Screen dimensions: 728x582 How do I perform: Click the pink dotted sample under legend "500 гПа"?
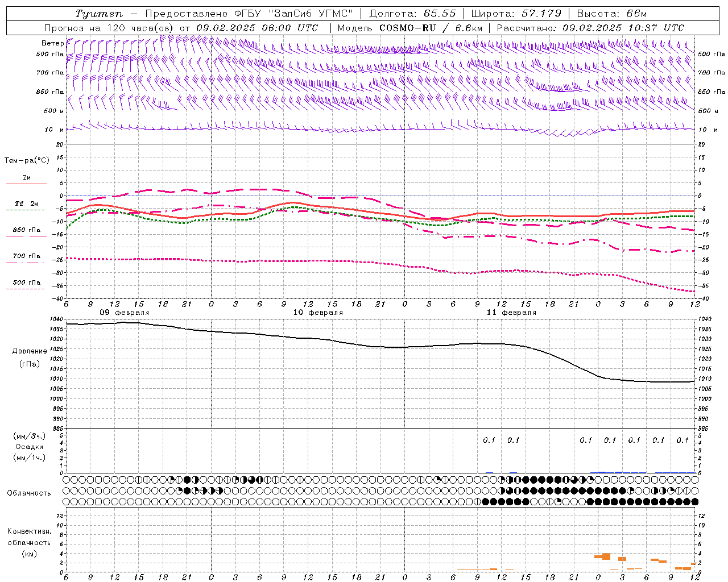click(x=25, y=289)
